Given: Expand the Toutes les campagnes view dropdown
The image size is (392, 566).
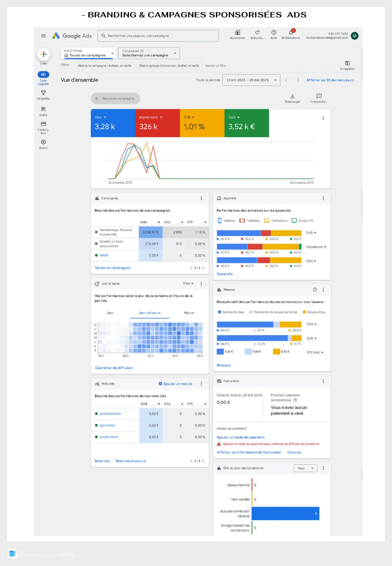Looking at the screenshot, I should click(88, 53).
